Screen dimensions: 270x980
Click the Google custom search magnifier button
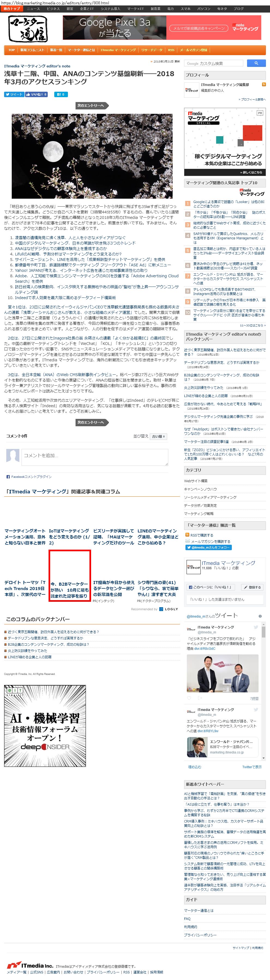(x=256, y=63)
